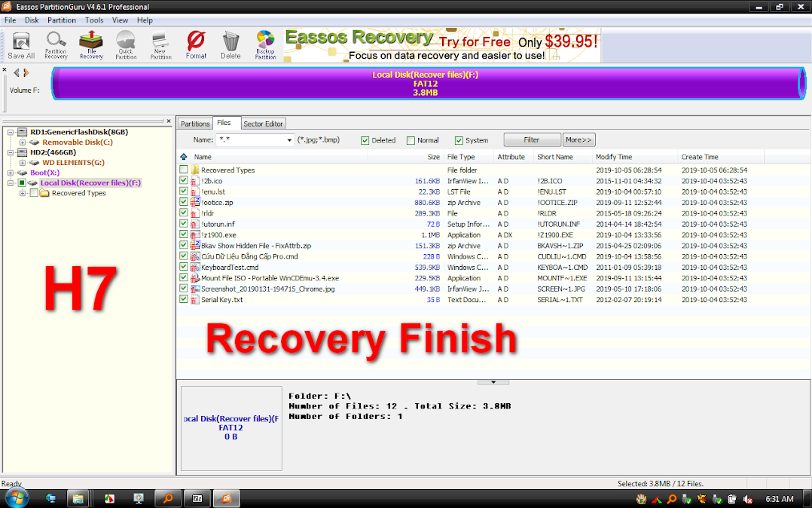Start Quick Partition from toolbar
Screen dimensions: 812x508
[126, 45]
